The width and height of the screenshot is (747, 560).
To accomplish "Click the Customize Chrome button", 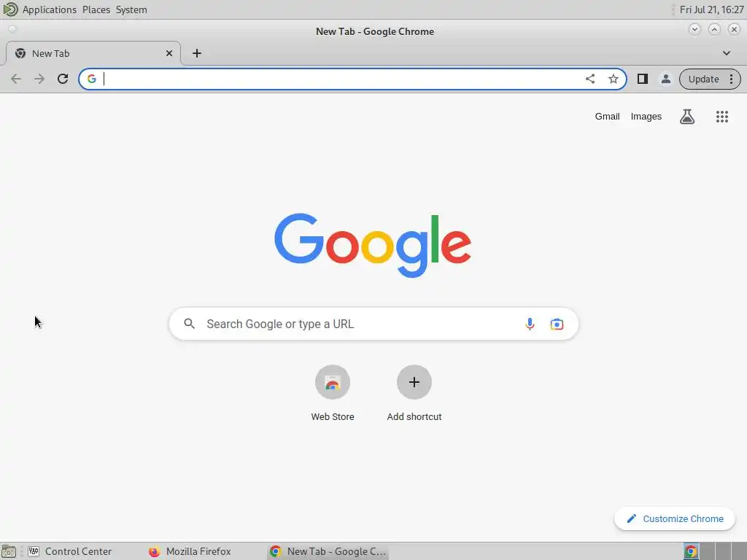I will tap(675, 518).
